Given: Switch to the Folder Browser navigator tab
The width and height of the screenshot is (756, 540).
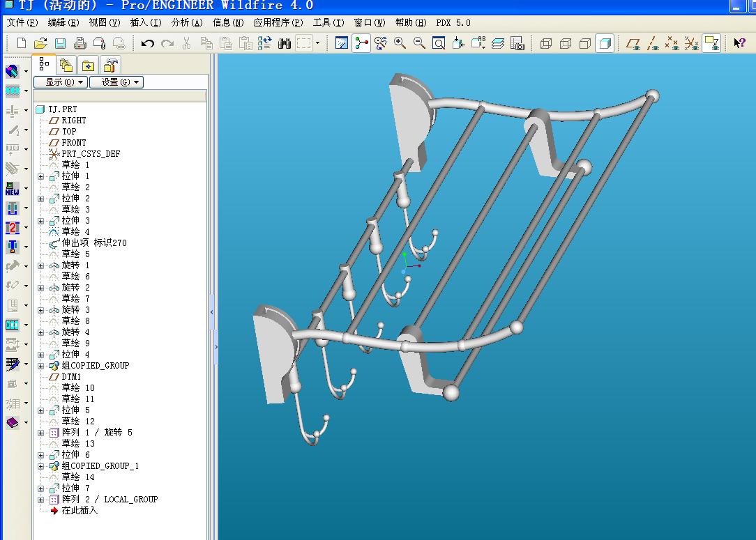Looking at the screenshot, I should [x=66, y=65].
